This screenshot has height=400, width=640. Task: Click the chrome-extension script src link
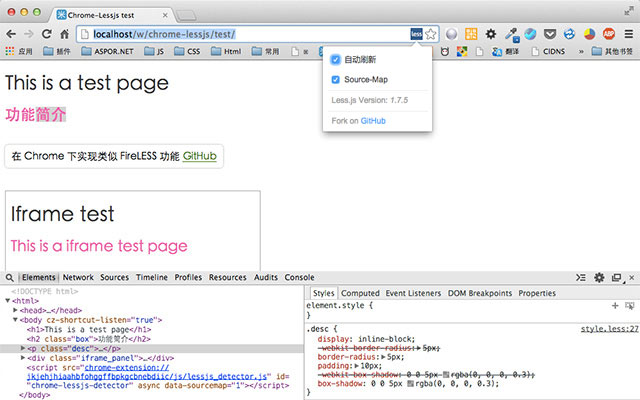147,372
